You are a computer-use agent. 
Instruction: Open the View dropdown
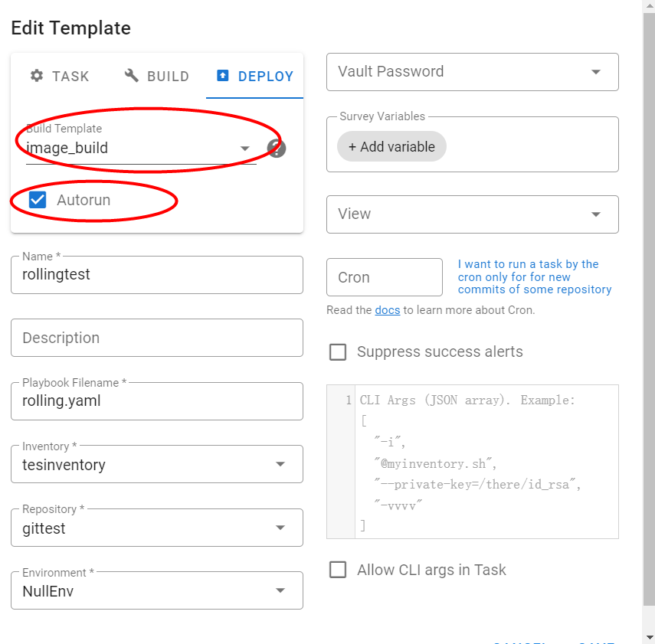pos(596,214)
